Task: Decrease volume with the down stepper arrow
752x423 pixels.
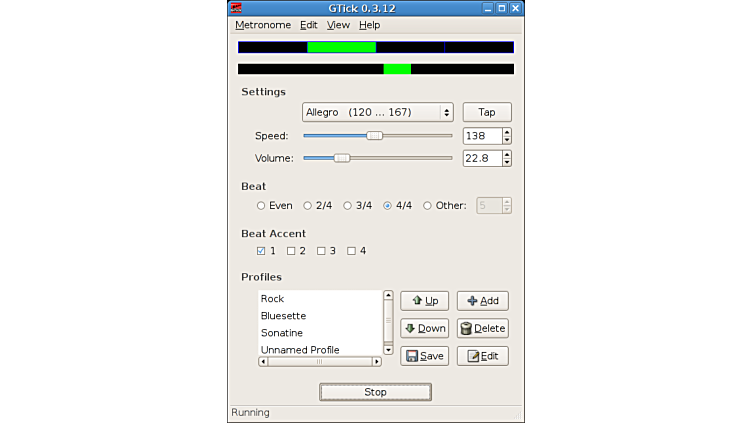Action: (507, 162)
